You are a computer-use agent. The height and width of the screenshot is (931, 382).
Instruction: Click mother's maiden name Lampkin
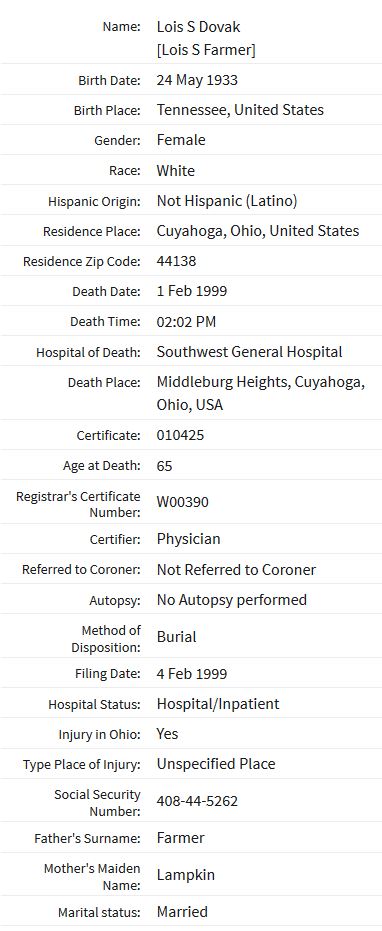186,875
